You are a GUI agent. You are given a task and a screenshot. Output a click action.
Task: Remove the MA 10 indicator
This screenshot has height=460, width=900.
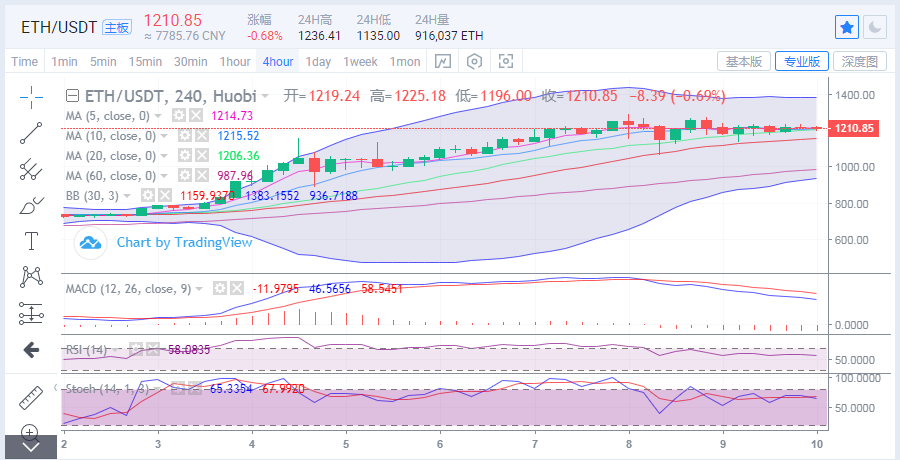tap(201, 136)
